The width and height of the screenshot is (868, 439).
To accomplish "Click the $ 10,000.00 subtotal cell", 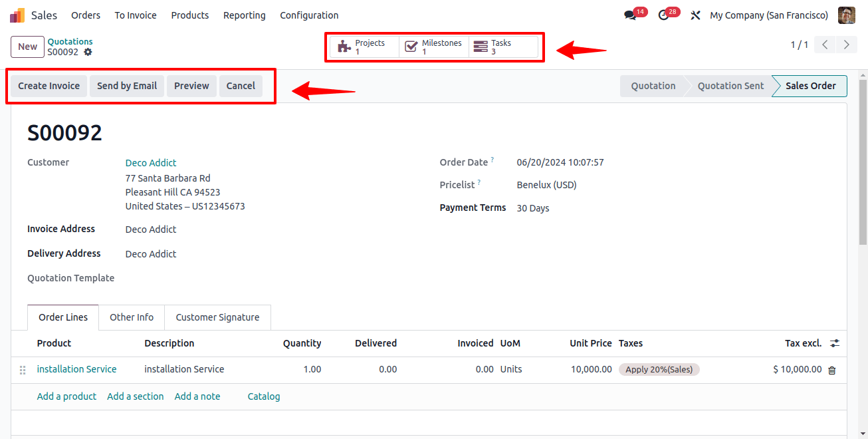I will point(797,369).
